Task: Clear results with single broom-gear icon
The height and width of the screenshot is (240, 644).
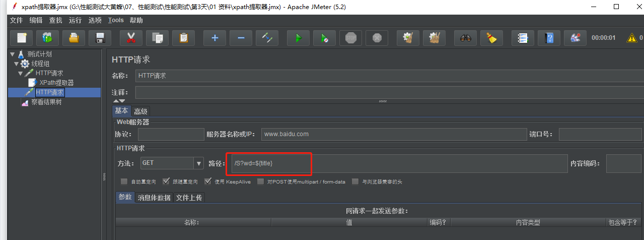Action: pos(408,38)
